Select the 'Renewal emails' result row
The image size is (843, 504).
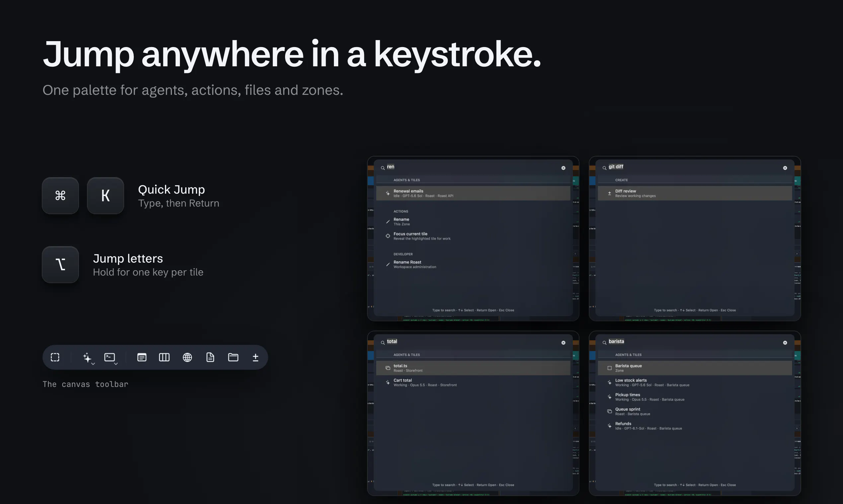473,193
